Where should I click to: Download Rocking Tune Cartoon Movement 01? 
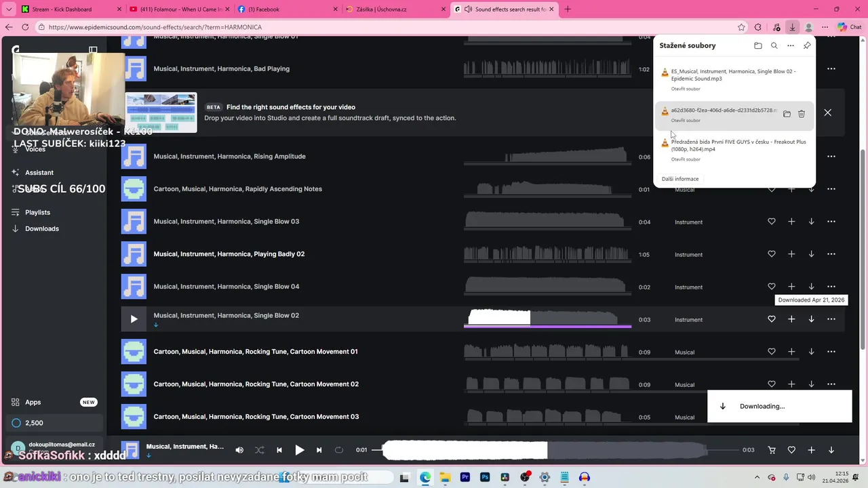pos(811,352)
